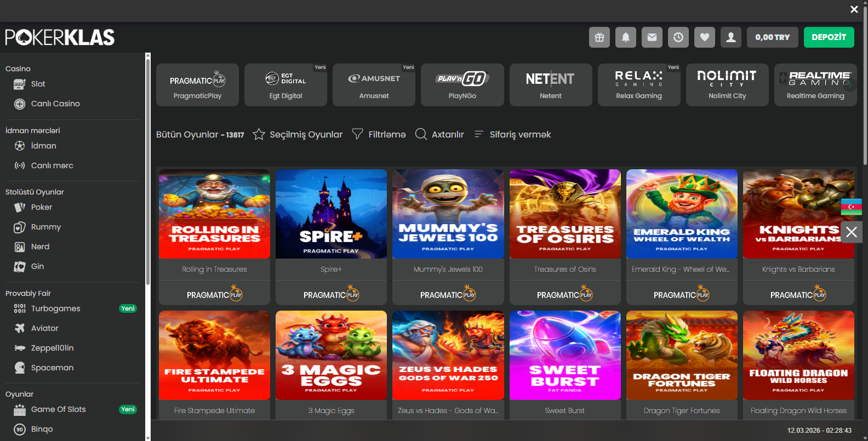Click the Sweet Burst title text
Image resolution: width=868 pixels, height=441 pixels.
[x=565, y=410]
